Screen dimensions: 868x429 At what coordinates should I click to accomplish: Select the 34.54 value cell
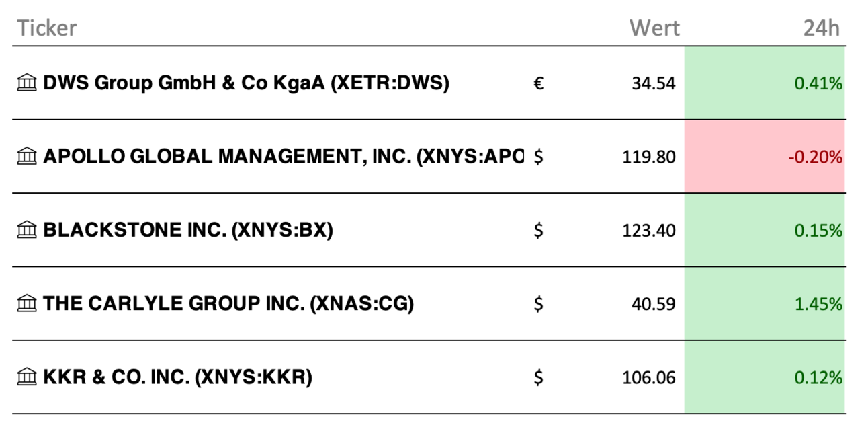[654, 84]
